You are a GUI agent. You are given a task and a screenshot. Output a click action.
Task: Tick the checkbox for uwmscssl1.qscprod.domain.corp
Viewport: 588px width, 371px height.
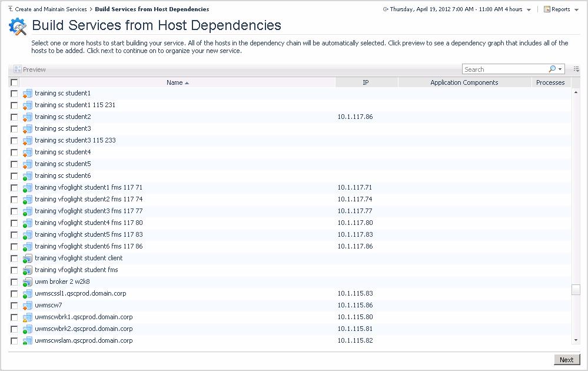(14, 294)
